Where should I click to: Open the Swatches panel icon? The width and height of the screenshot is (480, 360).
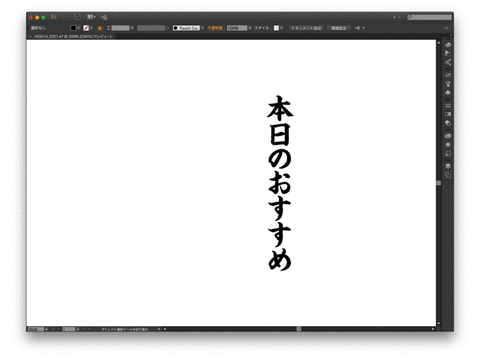click(x=448, y=75)
